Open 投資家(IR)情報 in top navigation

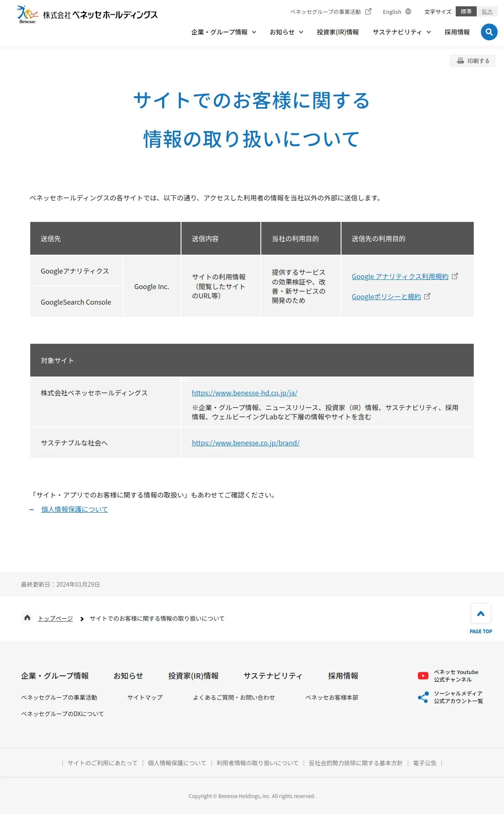(x=338, y=32)
